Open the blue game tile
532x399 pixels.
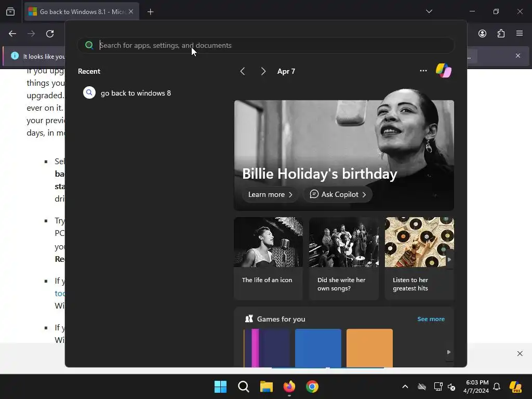pyautogui.click(x=318, y=348)
